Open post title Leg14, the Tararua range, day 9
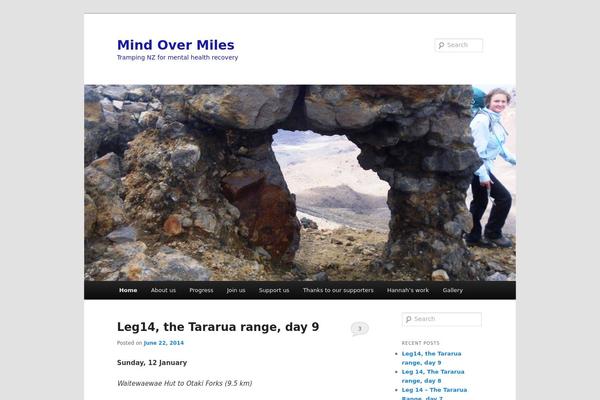The width and height of the screenshot is (600, 400). (218, 327)
